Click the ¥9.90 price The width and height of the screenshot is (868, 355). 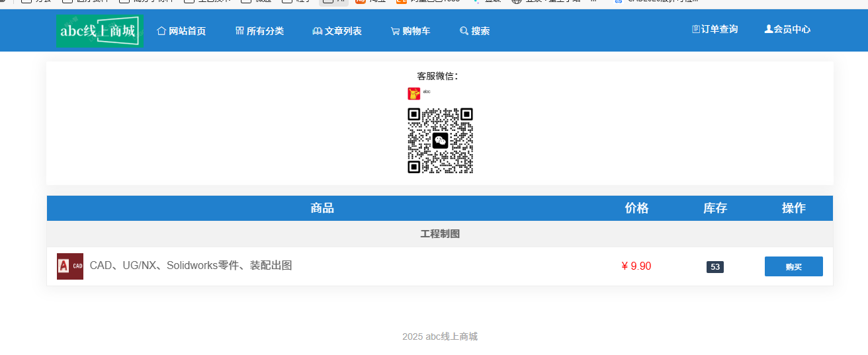coord(636,266)
